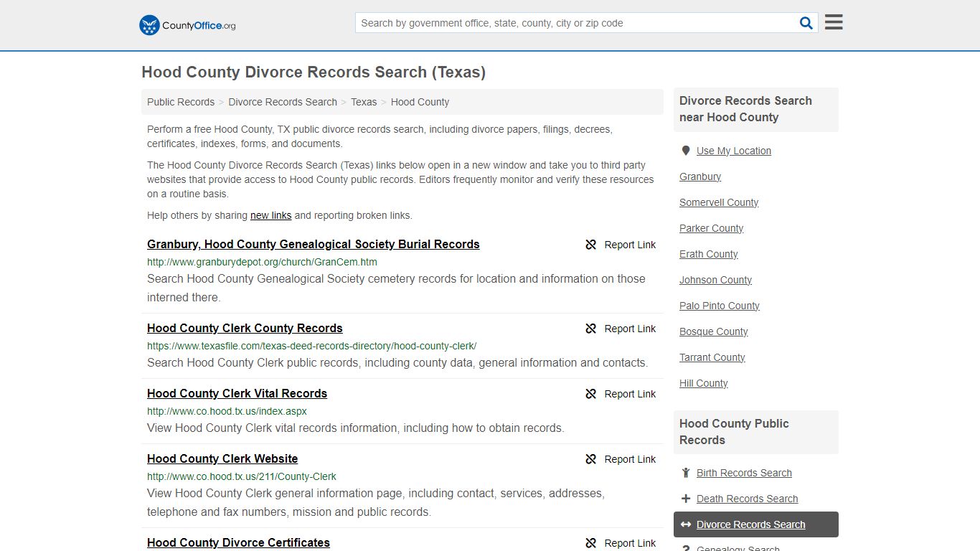The image size is (980, 551).
Task: Open granburydepot.org GranCem.htm URL
Action: pos(262,262)
